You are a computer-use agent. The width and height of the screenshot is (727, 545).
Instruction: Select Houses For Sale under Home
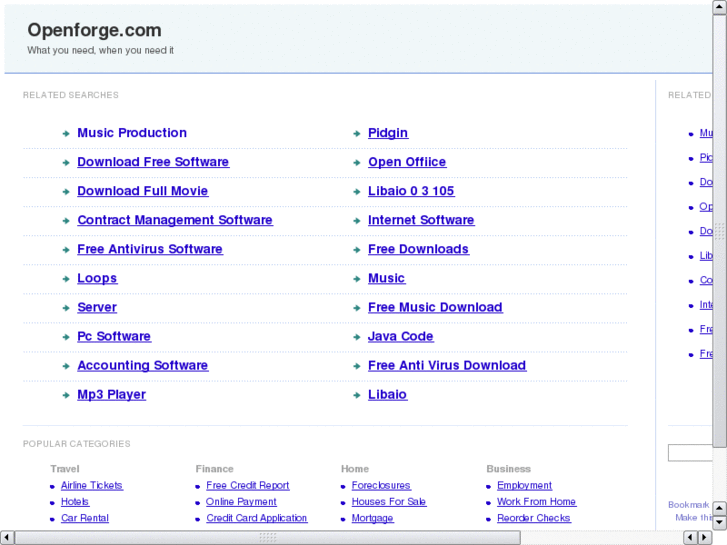[389, 502]
